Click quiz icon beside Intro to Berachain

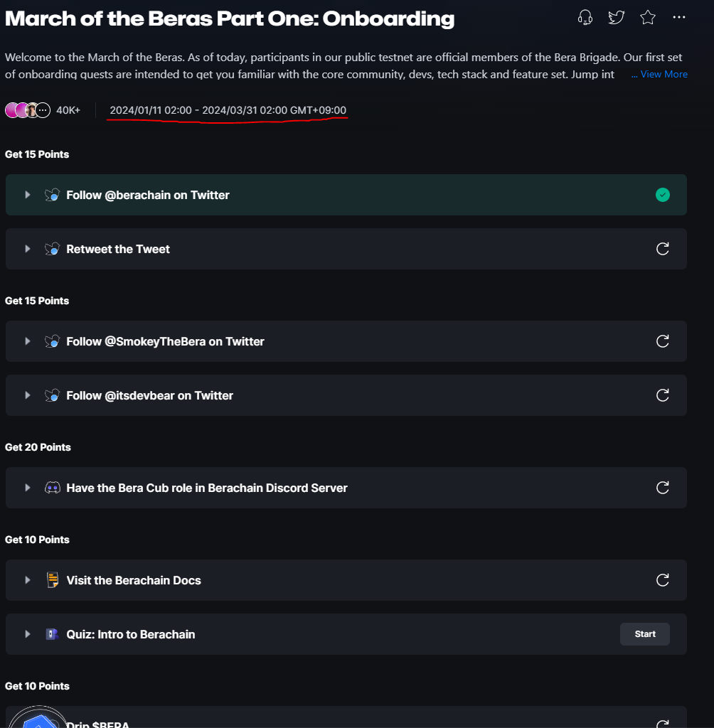pyautogui.click(x=52, y=633)
